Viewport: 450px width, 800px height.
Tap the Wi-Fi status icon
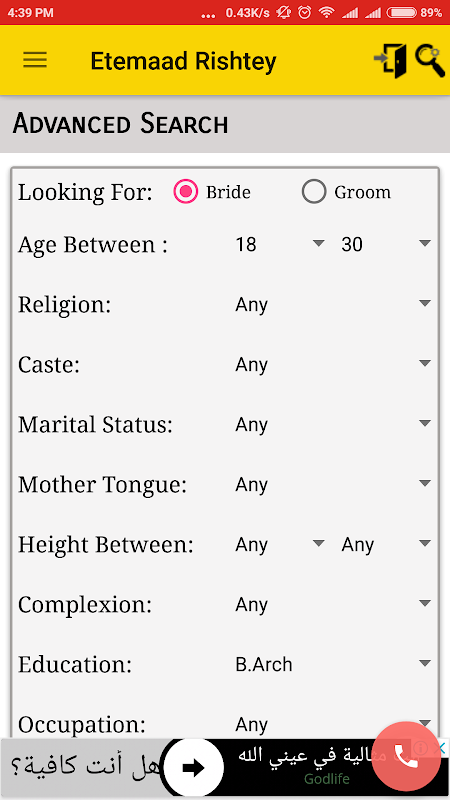pos(327,13)
